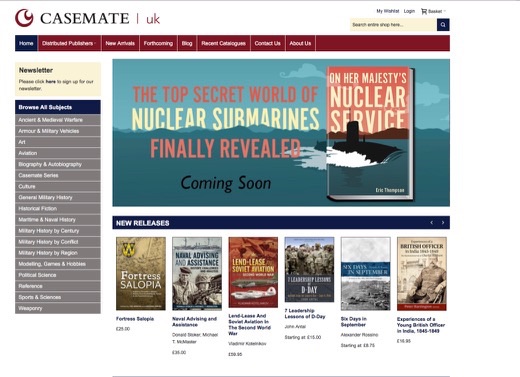Open Six Days in September cover
The height and width of the screenshot is (377, 520).
point(365,274)
